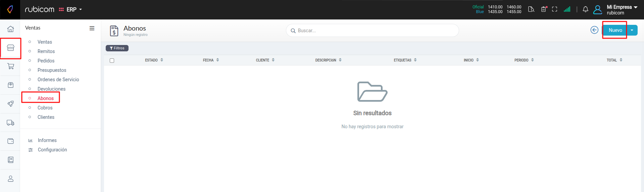Click the Buscar search field
Screen dimensions: 644x192
373,31
